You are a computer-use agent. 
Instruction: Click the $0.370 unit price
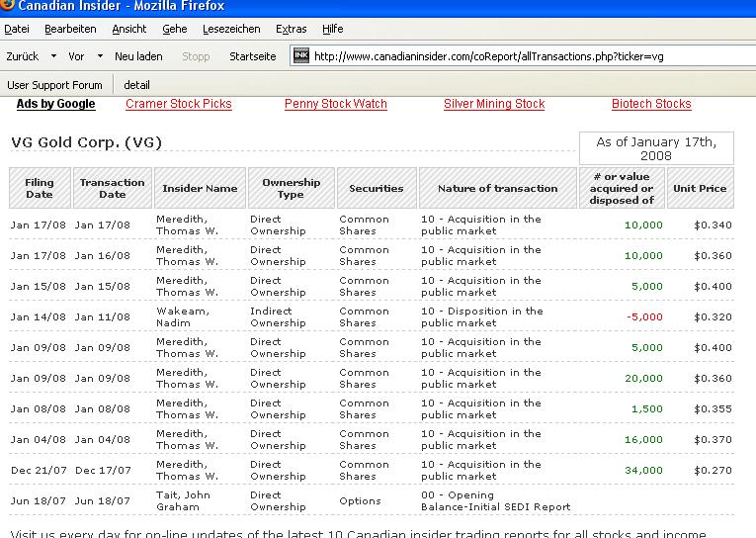[714, 439]
